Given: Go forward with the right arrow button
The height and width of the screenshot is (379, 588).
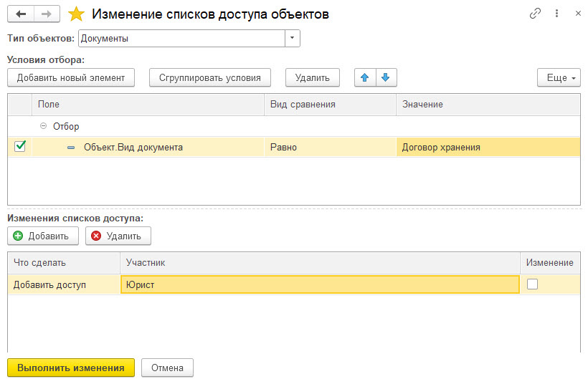Looking at the screenshot, I should point(47,14).
